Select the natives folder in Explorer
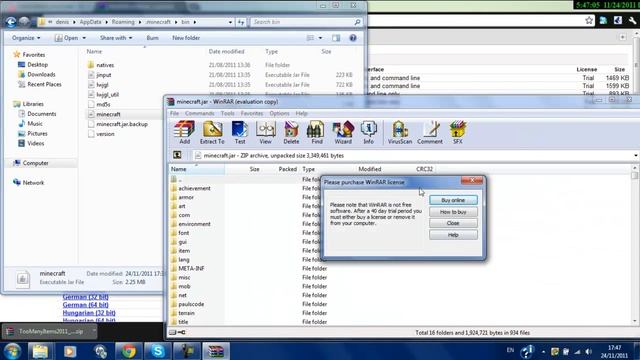This screenshot has width=640, height=360. click(x=105, y=65)
